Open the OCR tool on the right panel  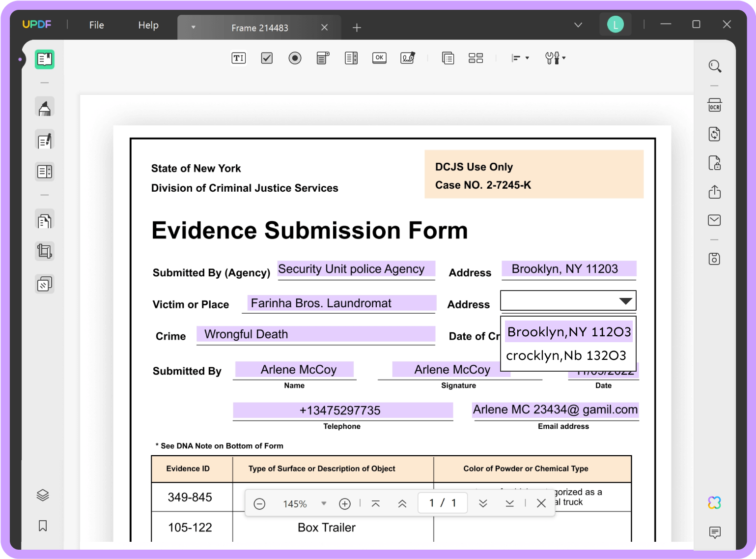(715, 105)
